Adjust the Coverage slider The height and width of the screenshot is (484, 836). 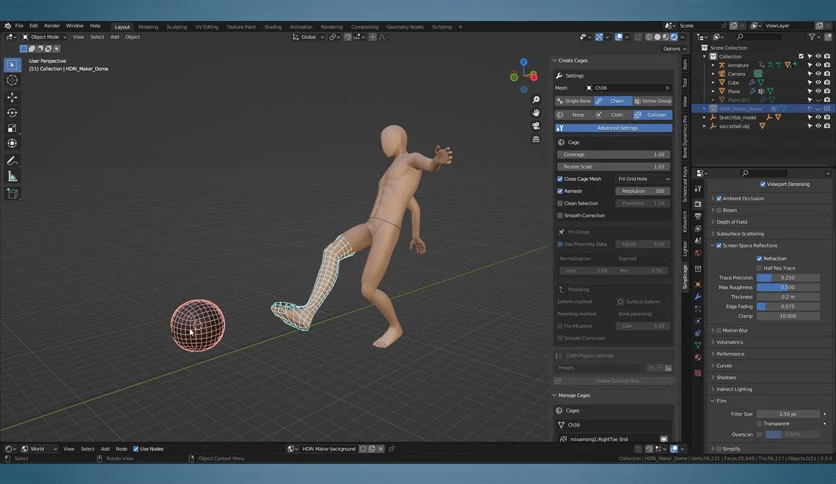tap(614, 155)
